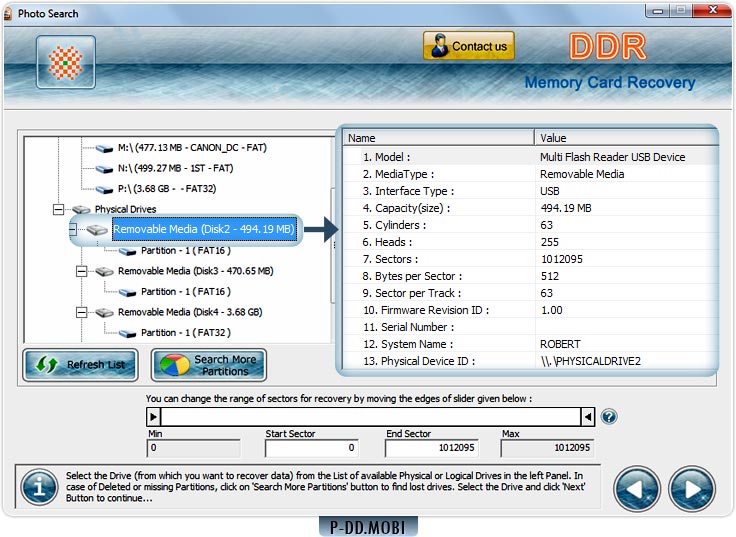Collapse the Disk2 Removable Media node
Viewport: 736px width, 537px height.
pyautogui.click(x=73, y=230)
